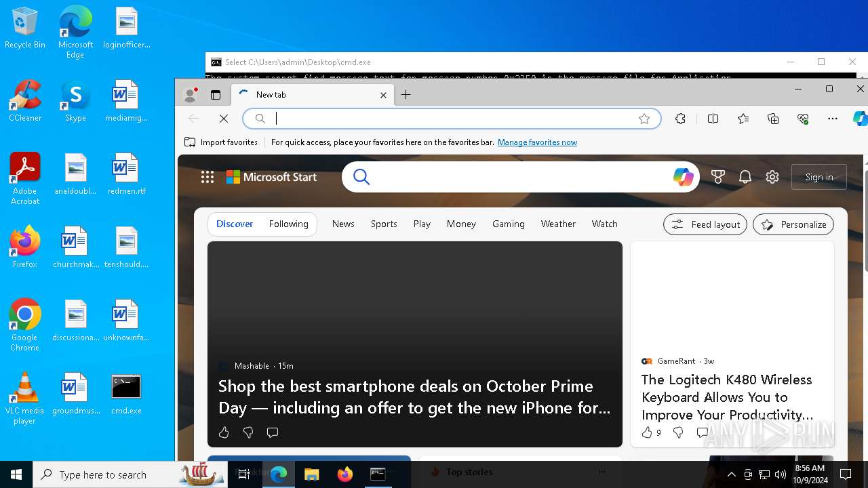Add this page to favorites star
The width and height of the screenshot is (868, 488).
(644, 119)
